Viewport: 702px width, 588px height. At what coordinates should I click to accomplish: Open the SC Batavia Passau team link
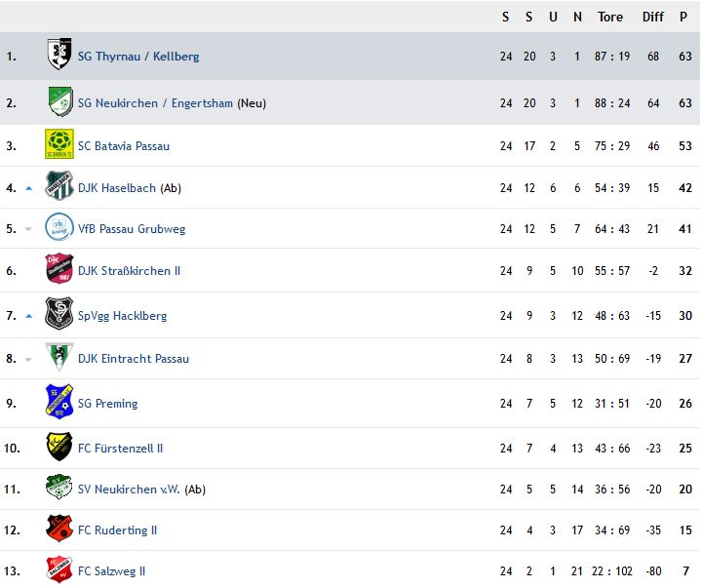124,146
